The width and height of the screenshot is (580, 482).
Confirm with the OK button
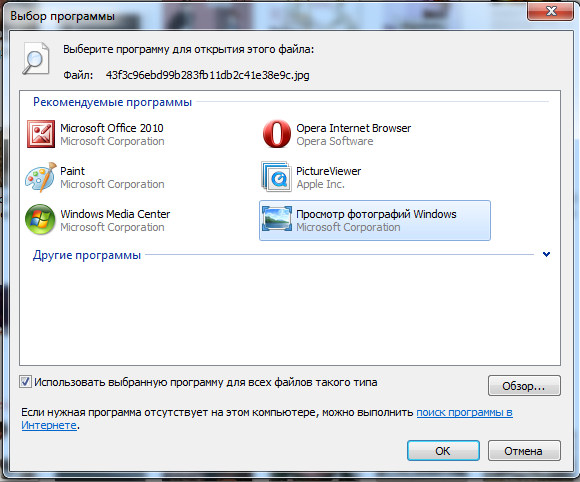click(x=443, y=451)
